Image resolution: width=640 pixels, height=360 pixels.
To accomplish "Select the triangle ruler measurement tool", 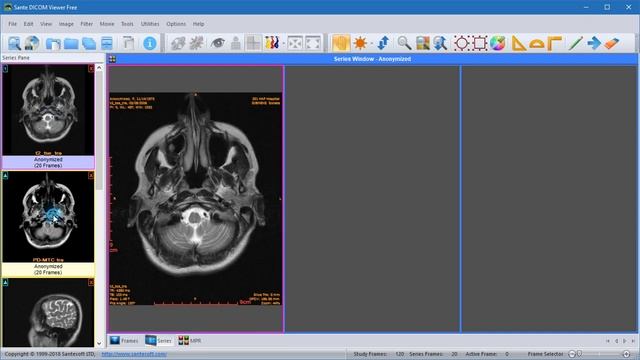I will tap(519, 43).
